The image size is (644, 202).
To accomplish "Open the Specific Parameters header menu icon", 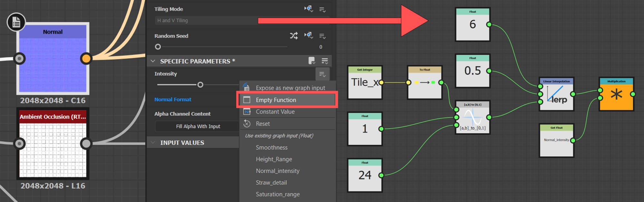I will [325, 61].
